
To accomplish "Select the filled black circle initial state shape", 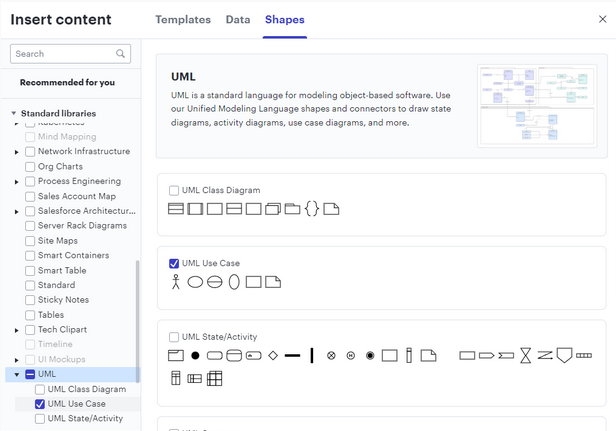I will point(195,355).
